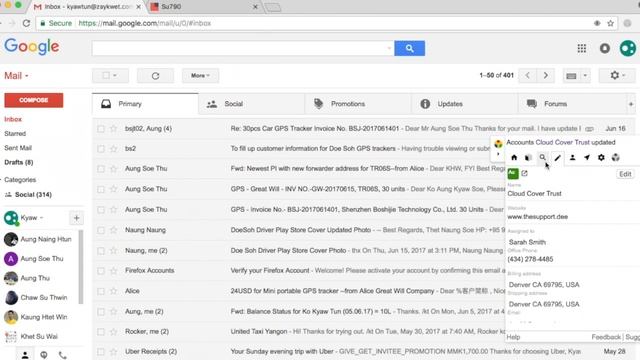
Task: Open Starred folder
Action: coord(15,133)
